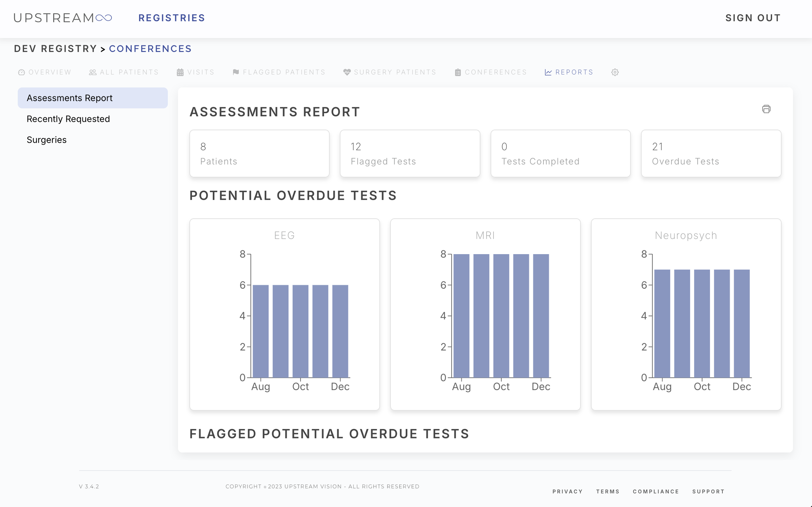Viewport: 812px width, 507px height.
Task: Select Recently Requested in sidebar
Action: pos(68,119)
